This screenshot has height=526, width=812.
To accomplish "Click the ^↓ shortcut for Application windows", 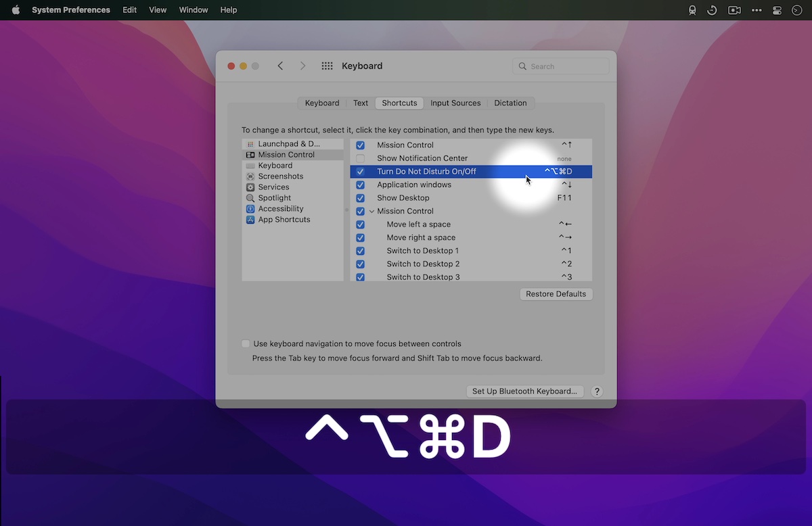I will click(x=566, y=185).
